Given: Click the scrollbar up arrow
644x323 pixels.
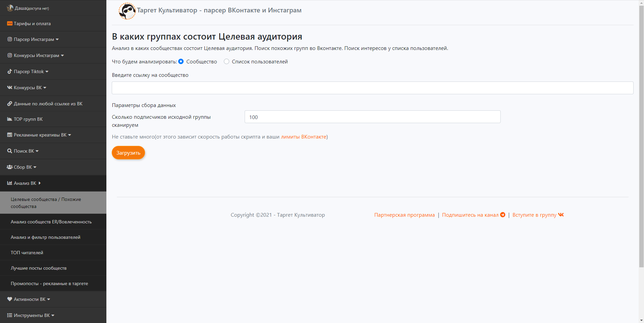Looking at the screenshot, I should coord(641,2).
